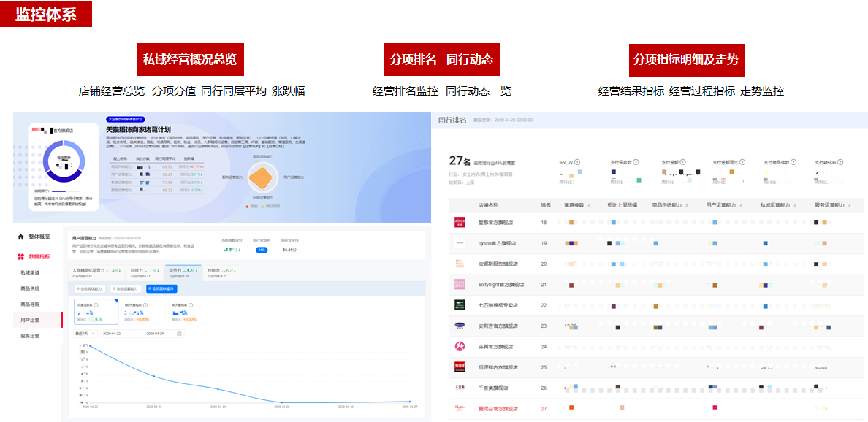The image size is (868, 422).
Task: Click the help icon on 90天复购率 card
Action: click(x=190, y=305)
